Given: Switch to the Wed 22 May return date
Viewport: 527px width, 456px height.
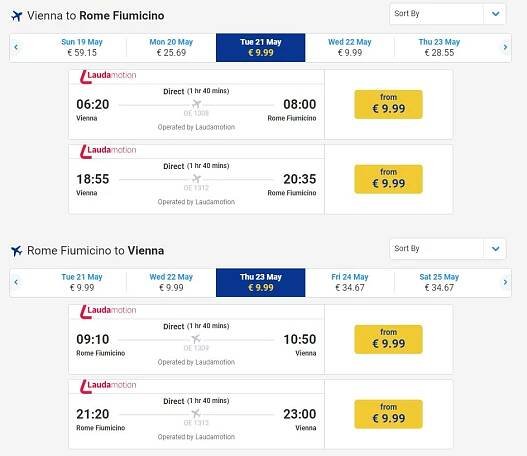Looking at the screenshot, I should point(171,282).
